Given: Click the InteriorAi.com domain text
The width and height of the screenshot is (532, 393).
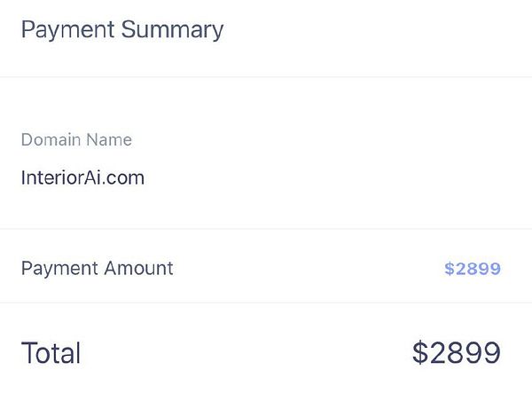Looking at the screenshot, I should pyautogui.click(x=82, y=177).
